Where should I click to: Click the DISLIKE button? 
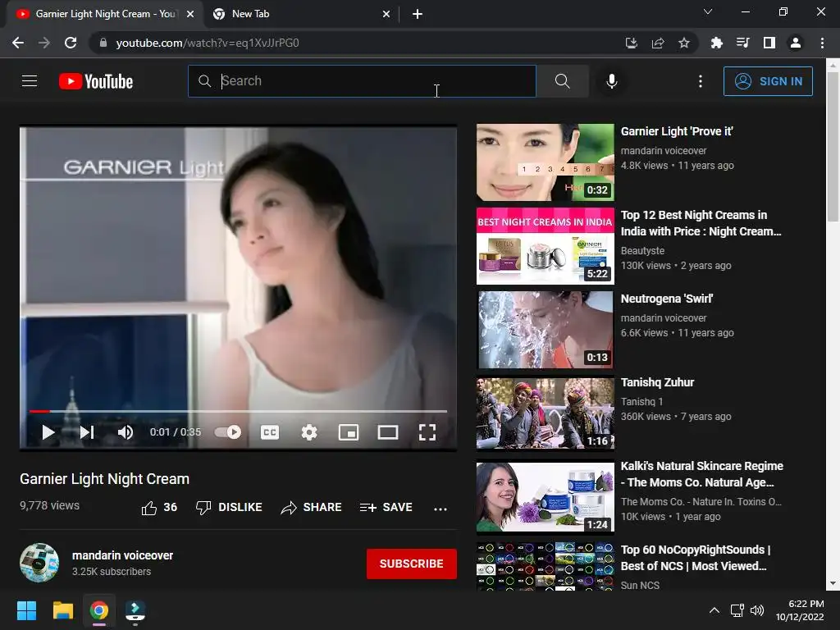coord(229,507)
